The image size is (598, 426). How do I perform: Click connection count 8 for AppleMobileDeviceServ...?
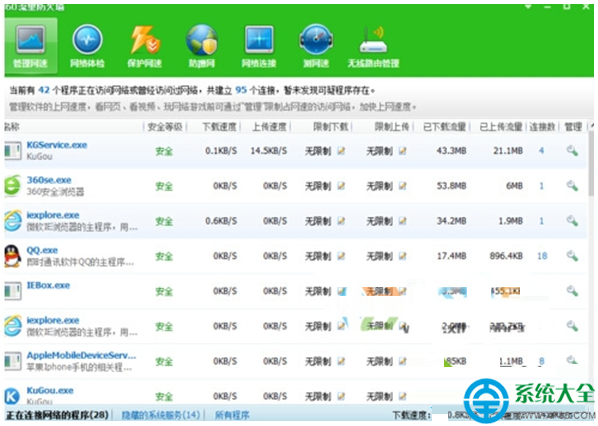pyautogui.click(x=542, y=361)
